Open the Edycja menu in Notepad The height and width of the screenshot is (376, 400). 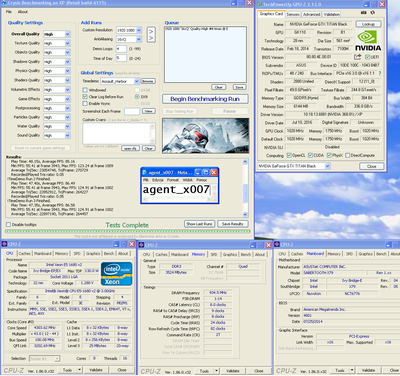(x=158, y=180)
